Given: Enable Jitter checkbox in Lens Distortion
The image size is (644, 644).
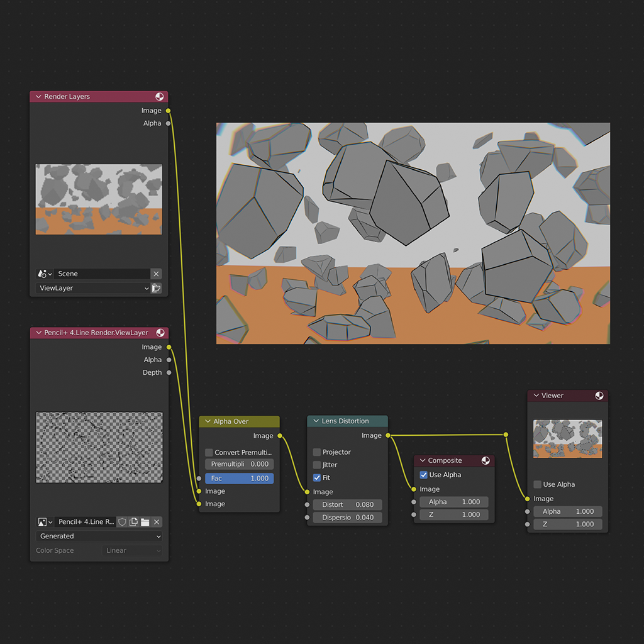Looking at the screenshot, I should 317,465.
